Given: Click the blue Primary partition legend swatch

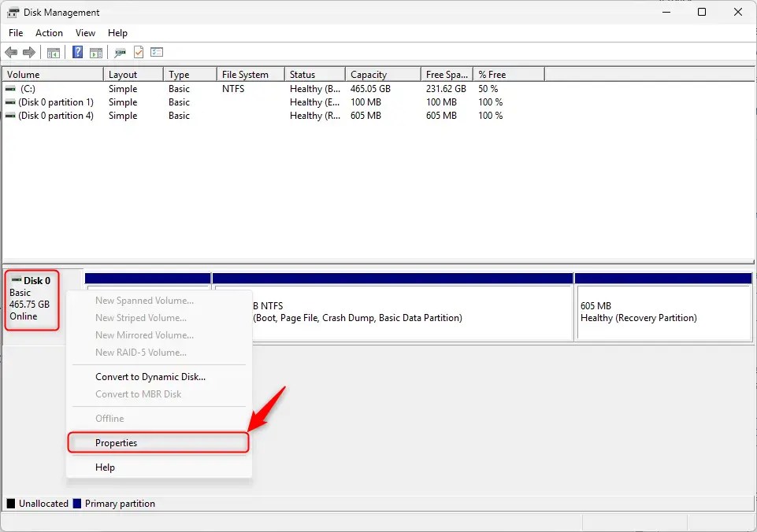Looking at the screenshot, I should pyautogui.click(x=76, y=504).
